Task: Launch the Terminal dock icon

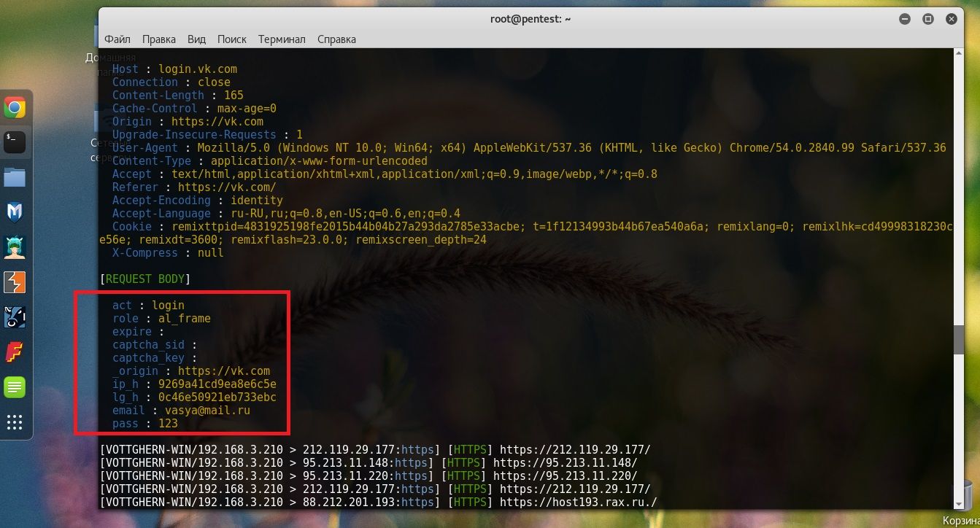Action: pyautogui.click(x=15, y=141)
